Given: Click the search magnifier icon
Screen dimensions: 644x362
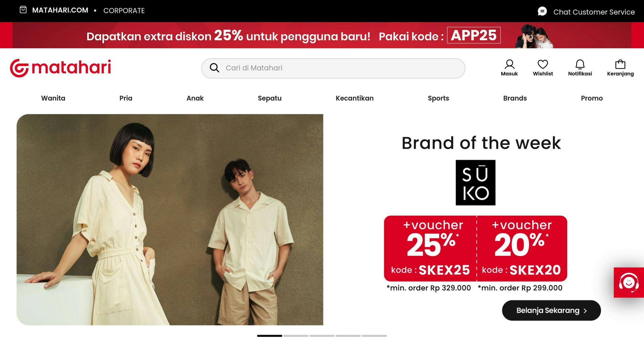Looking at the screenshot, I should 214,68.
